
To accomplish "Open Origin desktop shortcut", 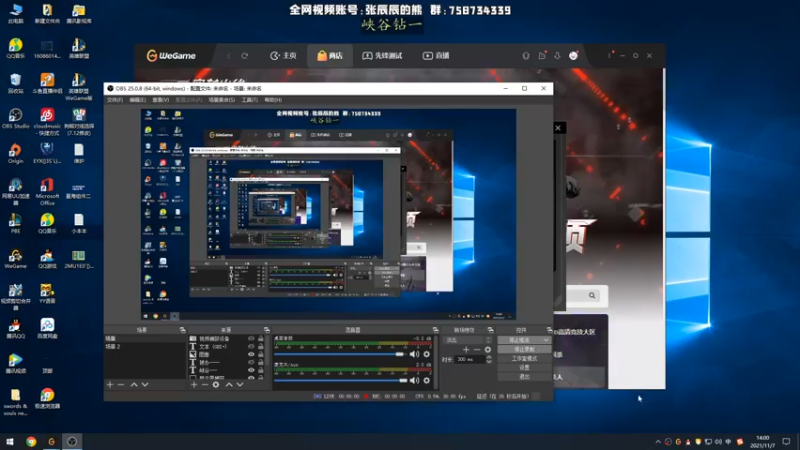I will coord(15,153).
